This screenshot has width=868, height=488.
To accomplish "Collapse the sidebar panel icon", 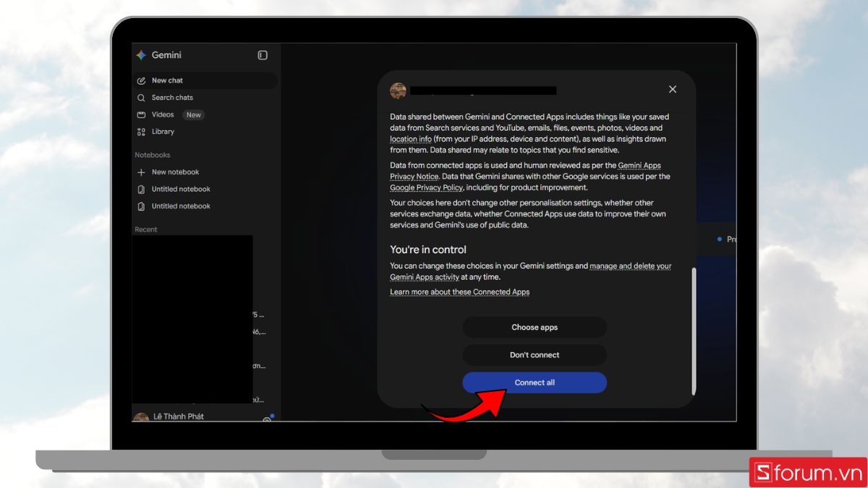I will [263, 55].
